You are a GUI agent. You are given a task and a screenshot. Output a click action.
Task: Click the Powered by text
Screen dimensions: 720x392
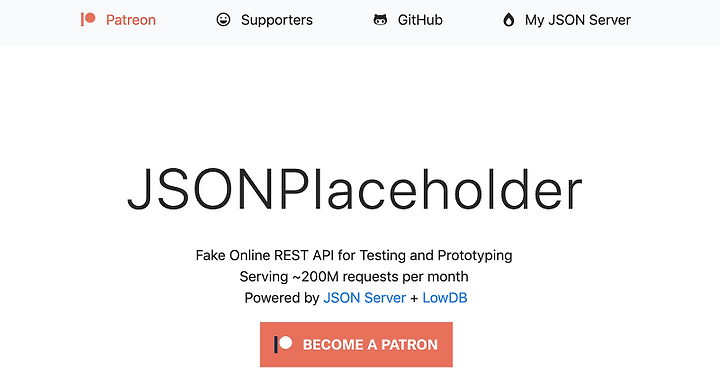tap(281, 298)
